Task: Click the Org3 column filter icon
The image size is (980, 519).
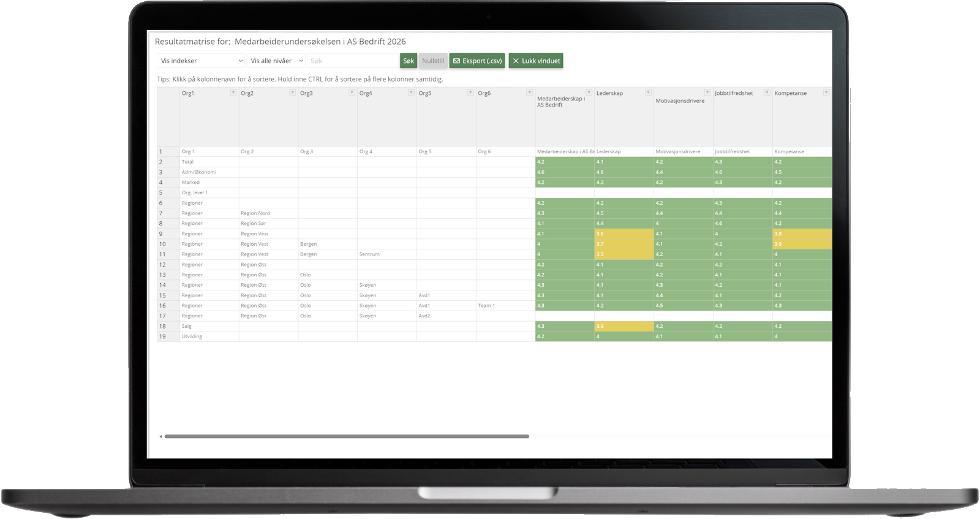Action: (x=352, y=93)
